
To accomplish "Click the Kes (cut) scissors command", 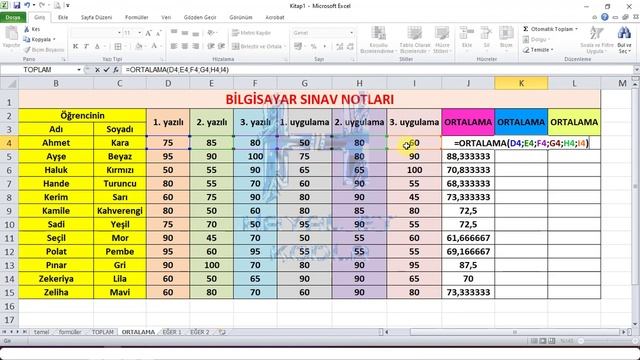I will click(x=32, y=29).
